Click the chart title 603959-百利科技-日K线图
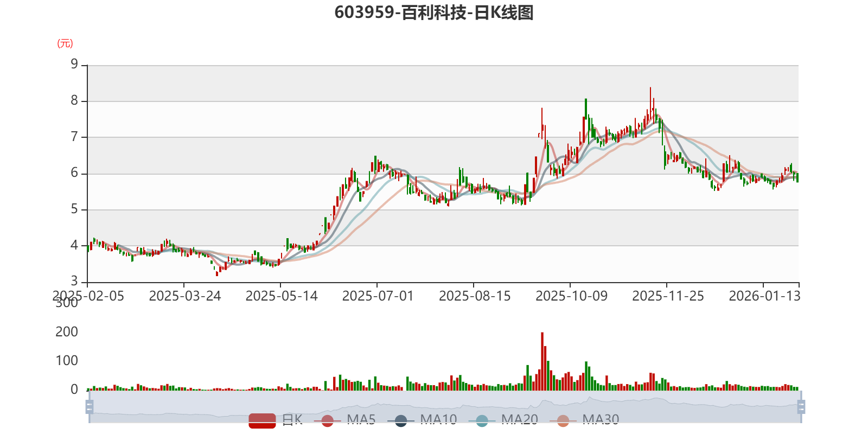This screenshot has width=868, height=434. coord(434,12)
